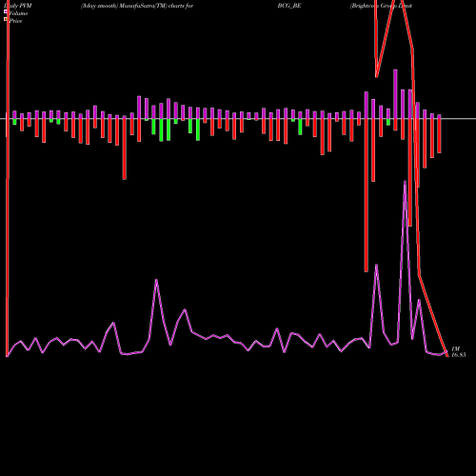
Task: Click the 'BCG_BE' ticker symbol
Action: tap(289, 6)
